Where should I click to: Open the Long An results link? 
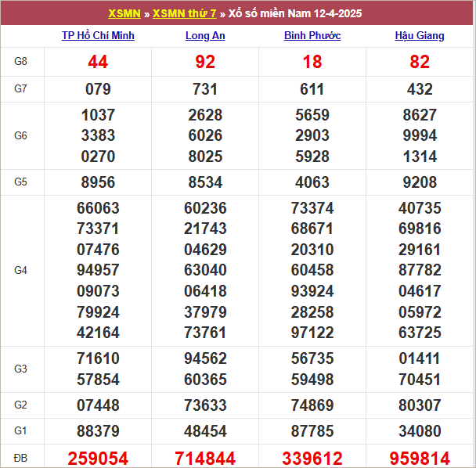[205, 36]
